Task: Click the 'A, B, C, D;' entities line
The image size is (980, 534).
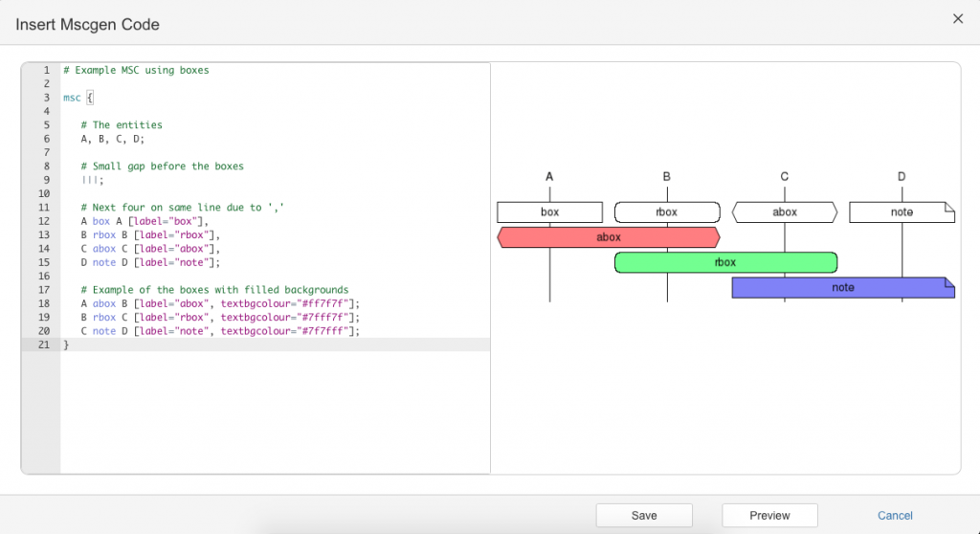Action: coord(113,139)
